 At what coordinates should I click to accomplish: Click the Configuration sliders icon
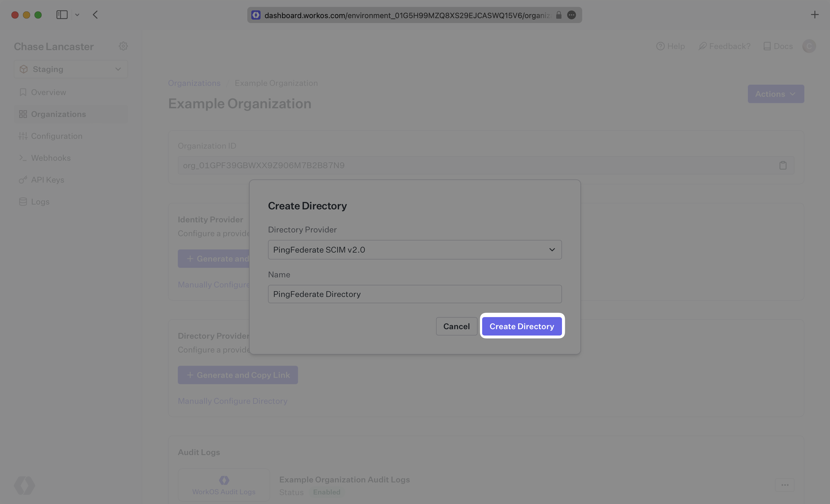[x=23, y=136]
